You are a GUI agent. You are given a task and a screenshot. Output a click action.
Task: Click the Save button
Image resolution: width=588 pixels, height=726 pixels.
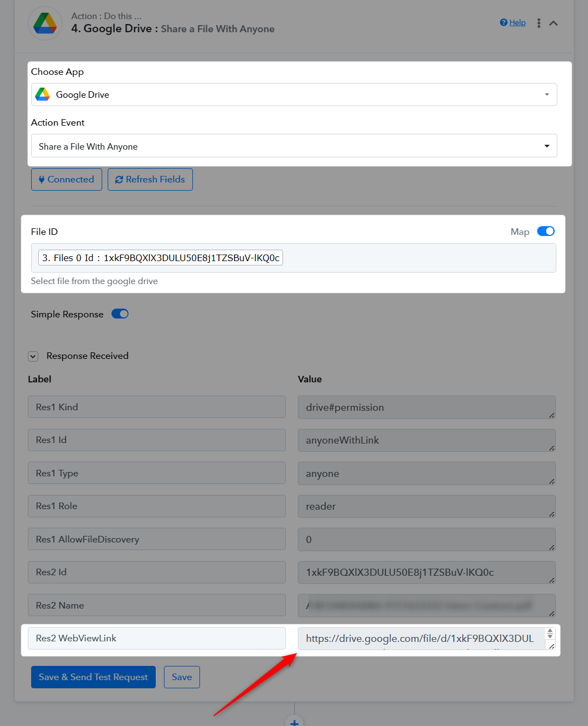[x=182, y=677]
